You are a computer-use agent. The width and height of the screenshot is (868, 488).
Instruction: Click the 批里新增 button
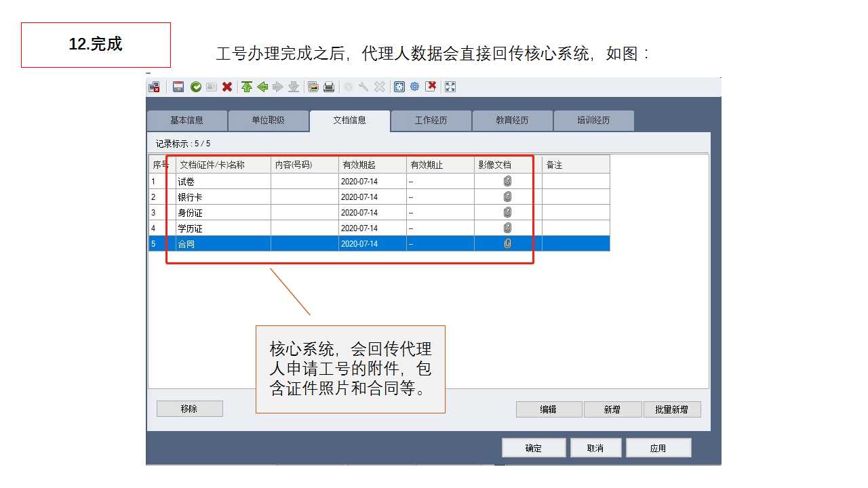671,409
